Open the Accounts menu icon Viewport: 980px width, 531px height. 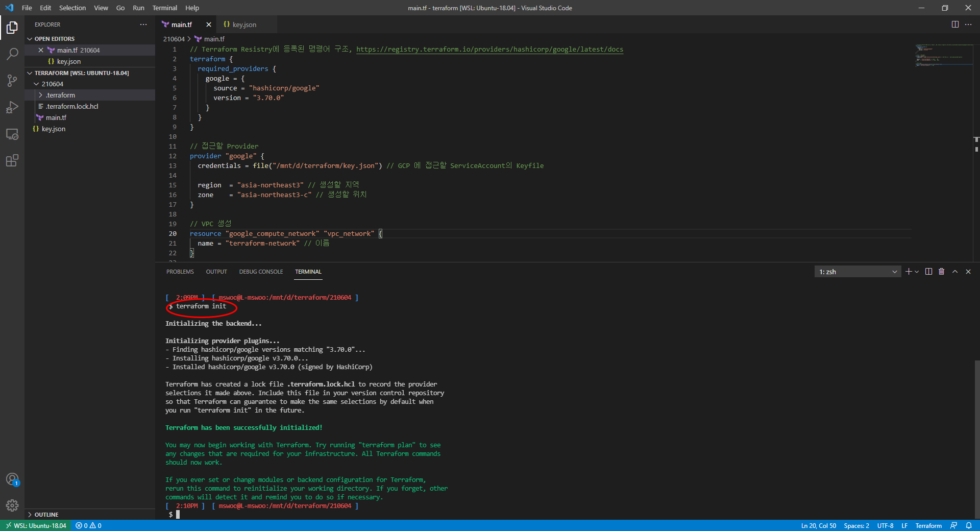(12, 479)
